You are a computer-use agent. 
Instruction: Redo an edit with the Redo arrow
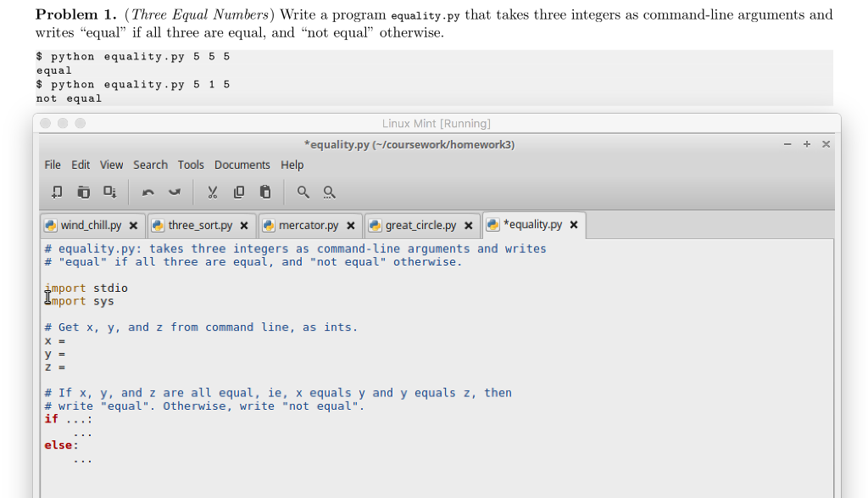pyautogui.click(x=175, y=192)
